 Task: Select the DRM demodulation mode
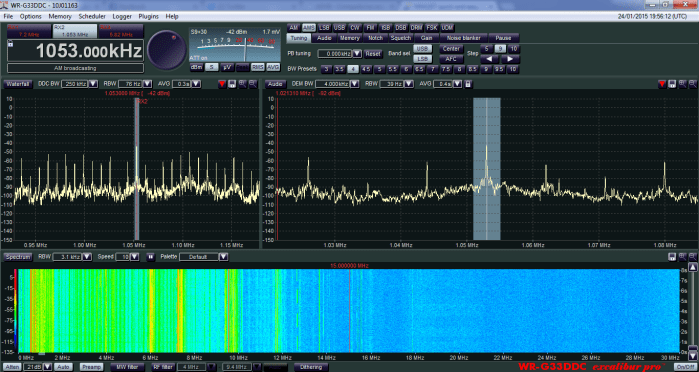point(416,27)
